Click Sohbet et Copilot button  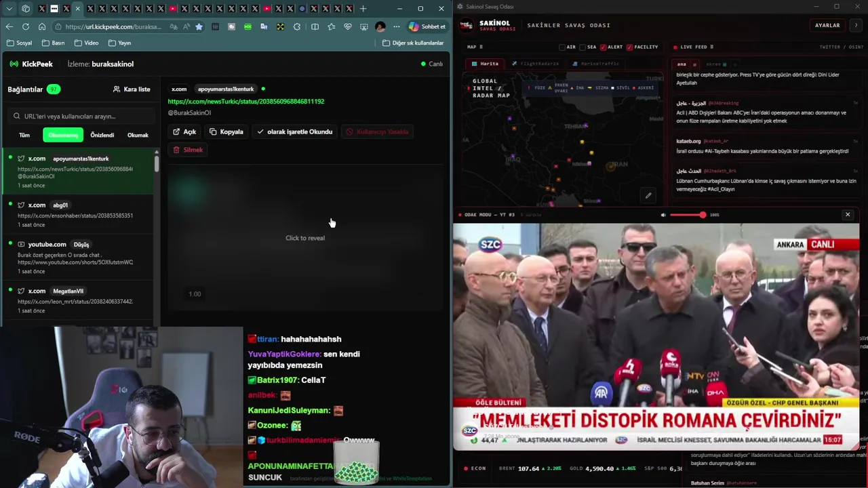pos(427,26)
